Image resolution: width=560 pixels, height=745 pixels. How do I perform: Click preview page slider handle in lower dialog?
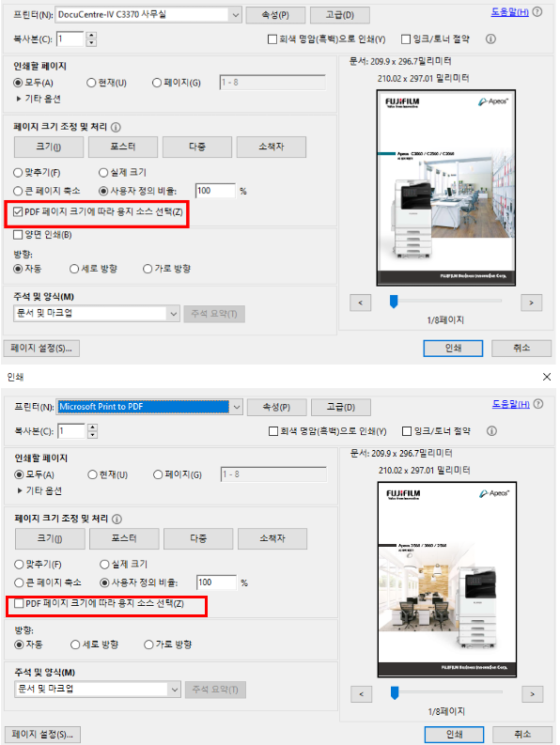pyautogui.click(x=395, y=693)
